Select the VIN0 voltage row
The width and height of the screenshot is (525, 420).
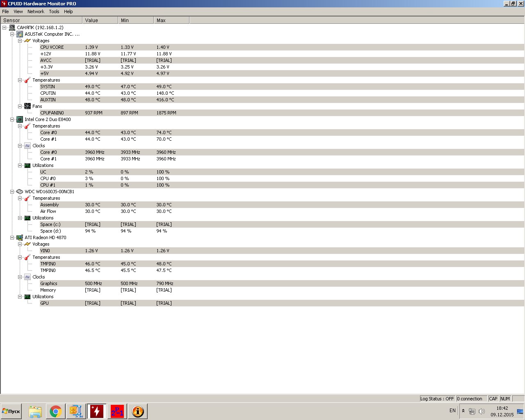click(x=282, y=251)
